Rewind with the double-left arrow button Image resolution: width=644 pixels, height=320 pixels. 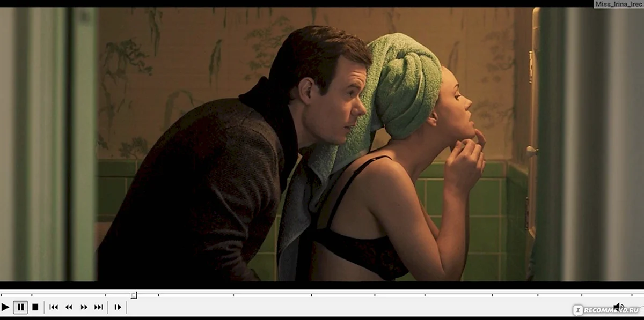[69, 307]
